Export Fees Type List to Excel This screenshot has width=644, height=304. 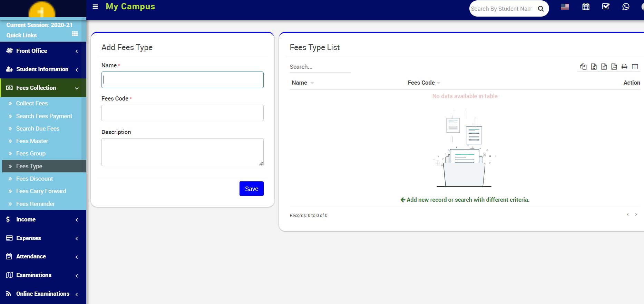pos(594,67)
